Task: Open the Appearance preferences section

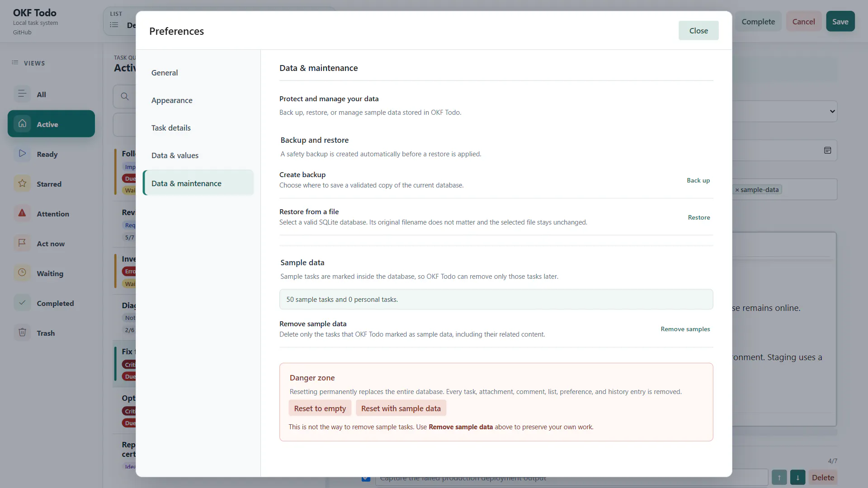Action: point(198,100)
